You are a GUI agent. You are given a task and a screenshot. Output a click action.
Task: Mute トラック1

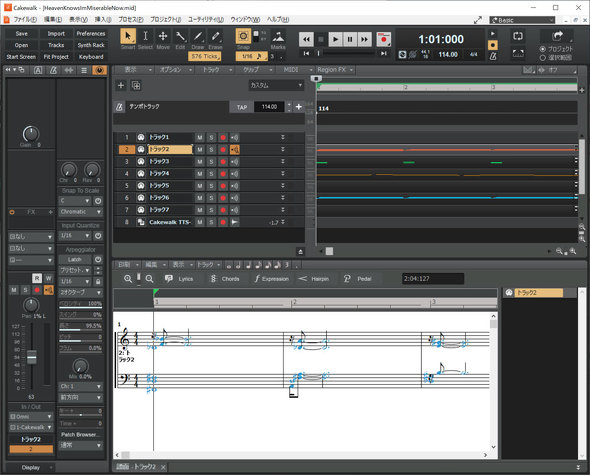(x=200, y=138)
